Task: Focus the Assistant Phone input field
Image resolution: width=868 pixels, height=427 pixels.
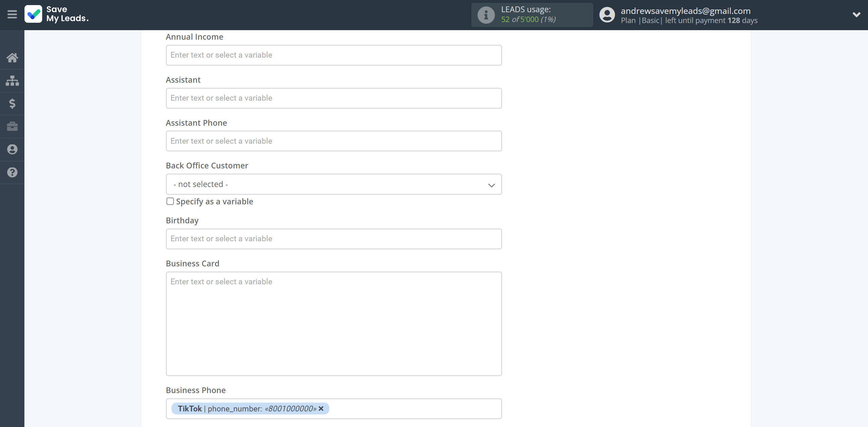Action: (x=334, y=141)
